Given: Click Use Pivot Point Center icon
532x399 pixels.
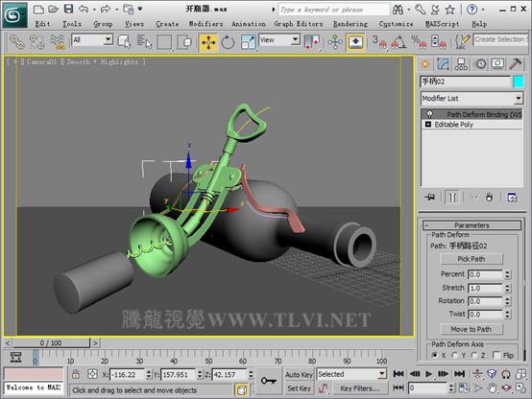Looking at the screenshot, I should coord(312,42).
